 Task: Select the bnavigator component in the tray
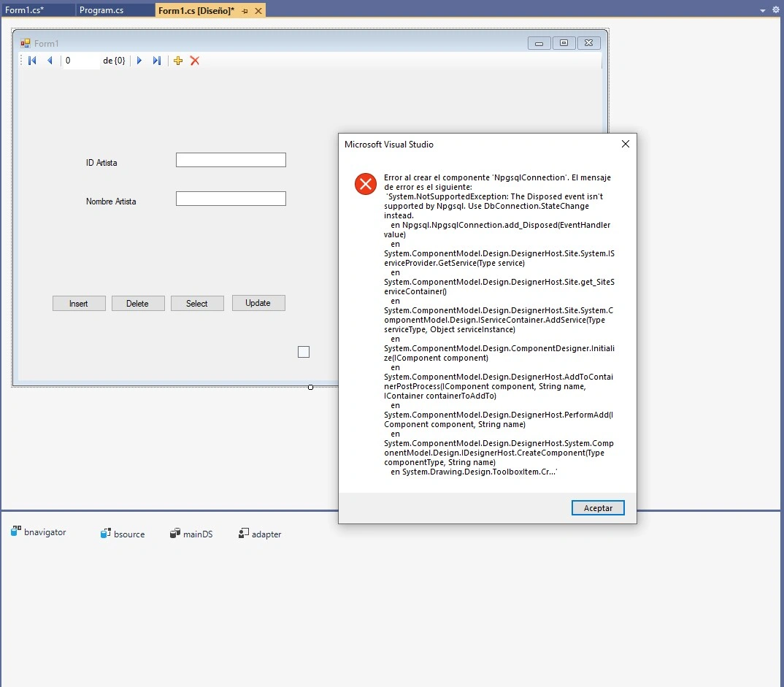[x=39, y=532]
